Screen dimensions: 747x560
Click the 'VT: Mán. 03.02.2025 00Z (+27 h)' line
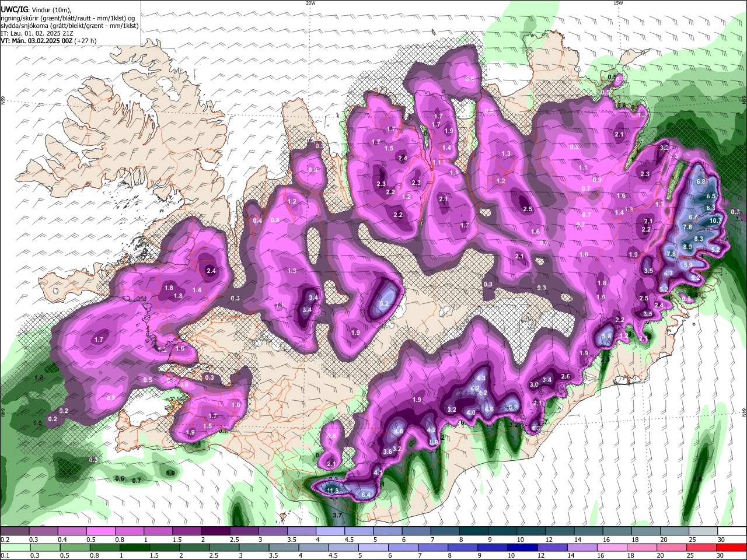pyautogui.click(x=48, y=41)
